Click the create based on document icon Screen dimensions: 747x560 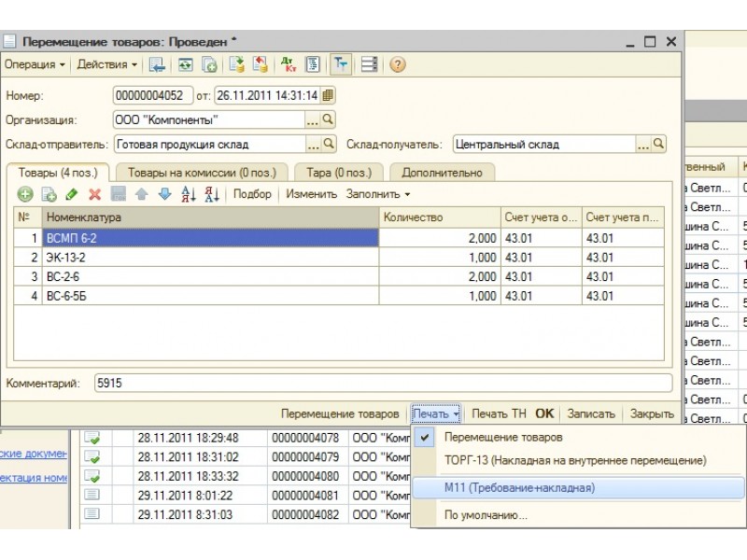point(237,64)
